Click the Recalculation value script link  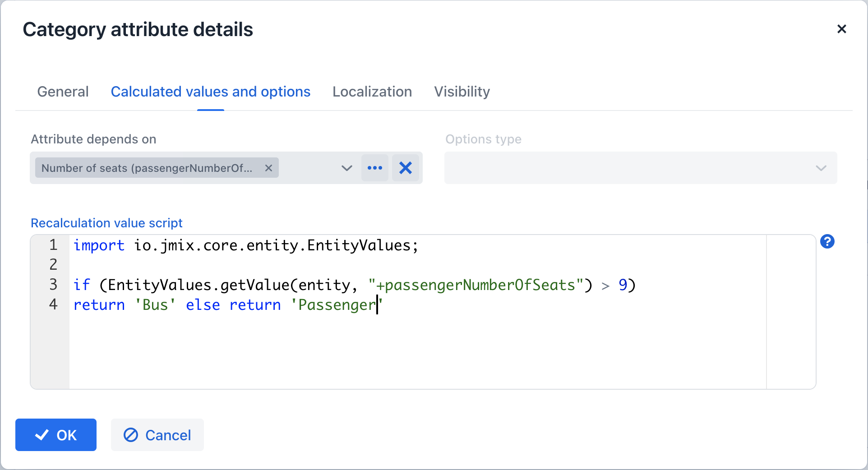coord(106,223)
